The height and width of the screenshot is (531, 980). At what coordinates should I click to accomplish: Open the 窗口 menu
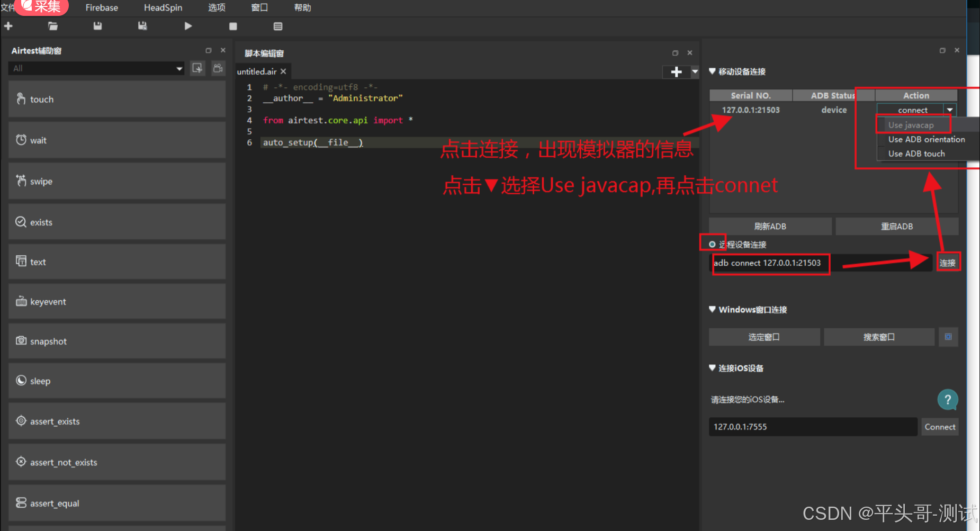[x=259, y=7]
